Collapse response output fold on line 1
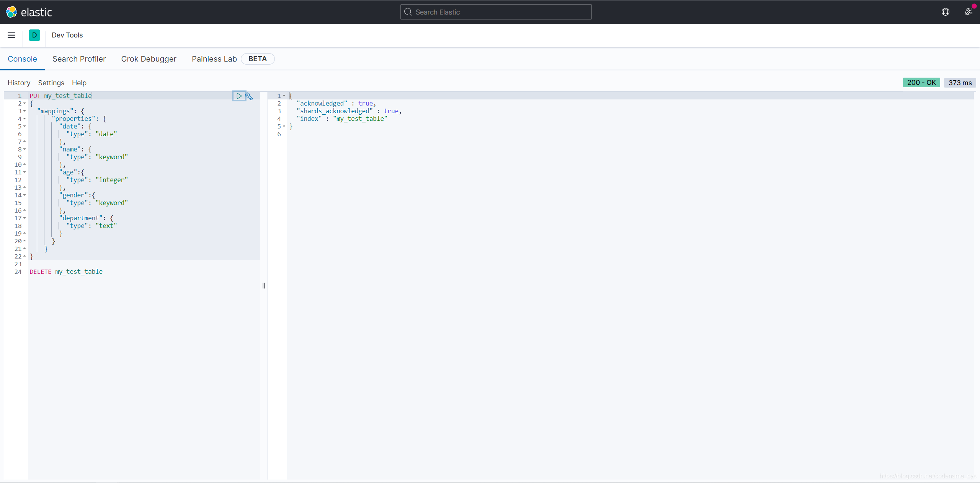 click(284, 96)
